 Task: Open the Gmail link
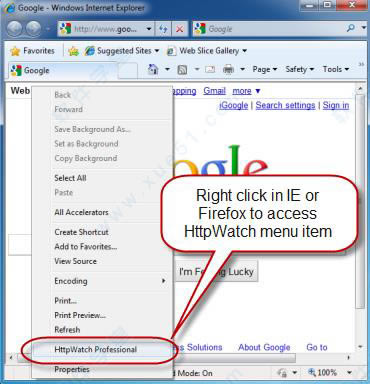point(214,91)
